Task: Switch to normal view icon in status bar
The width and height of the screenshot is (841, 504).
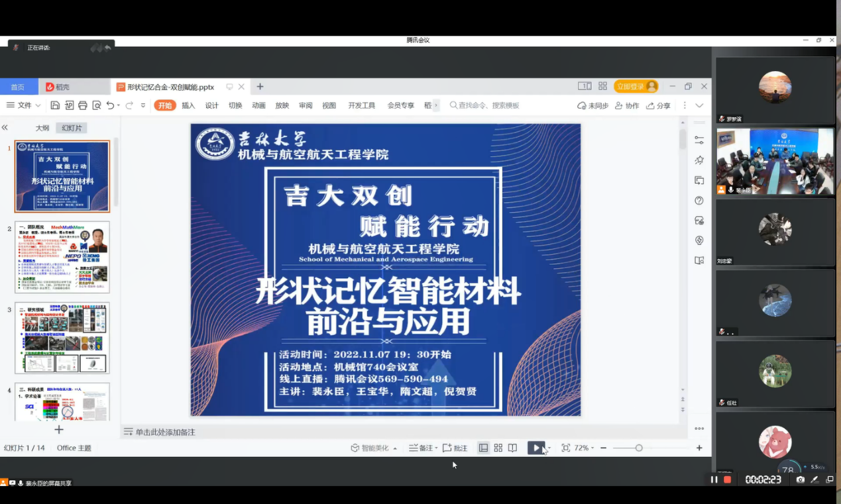Action: (x=483, y=448)
